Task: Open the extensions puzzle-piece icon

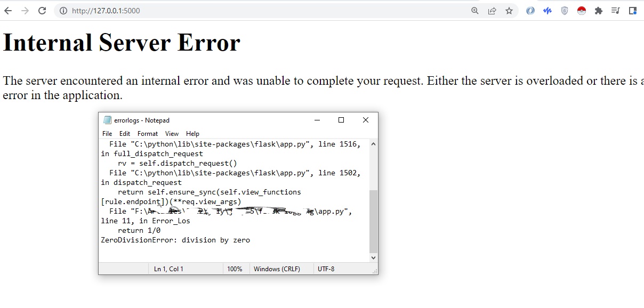Action: point(598,10)
